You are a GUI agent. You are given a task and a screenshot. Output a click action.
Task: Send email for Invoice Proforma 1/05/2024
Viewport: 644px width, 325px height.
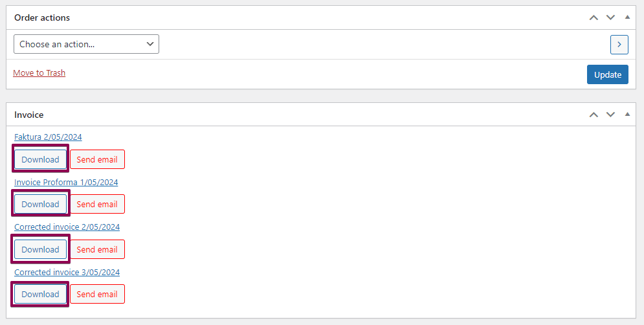[97, 204]
